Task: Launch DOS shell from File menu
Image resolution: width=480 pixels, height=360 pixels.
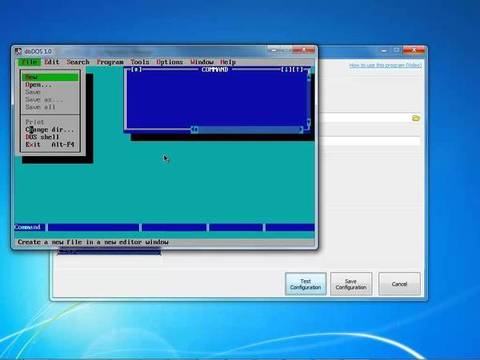Action: click(50, 137)
